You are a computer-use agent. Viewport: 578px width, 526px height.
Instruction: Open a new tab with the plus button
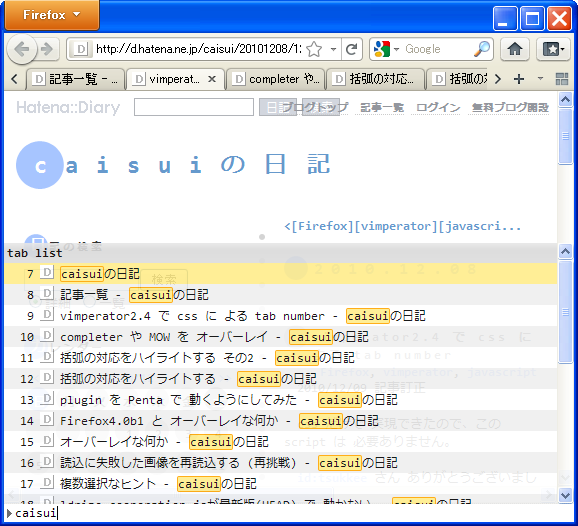click(x=519, y=79)
